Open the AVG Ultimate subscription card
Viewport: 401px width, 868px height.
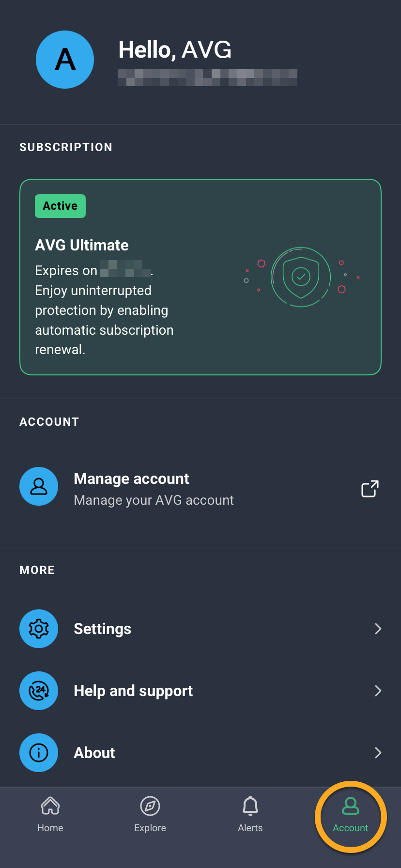point(200,277)
